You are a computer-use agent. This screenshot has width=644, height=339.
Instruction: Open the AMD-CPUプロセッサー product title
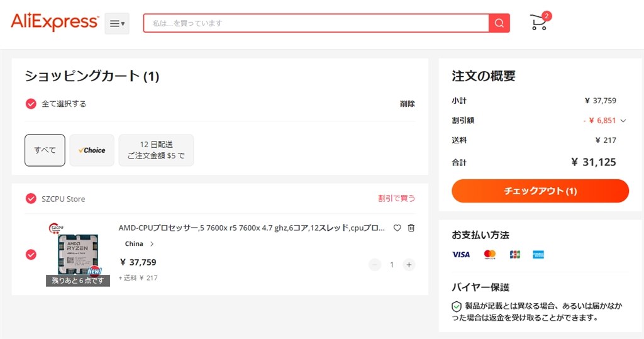click(252, 228)
